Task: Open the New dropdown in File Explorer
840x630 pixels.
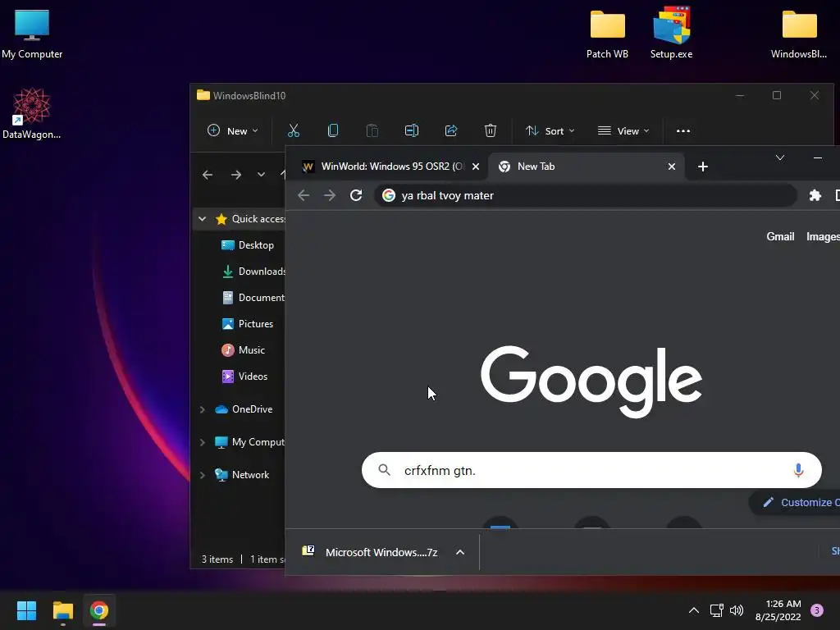Action: [232, 130]
